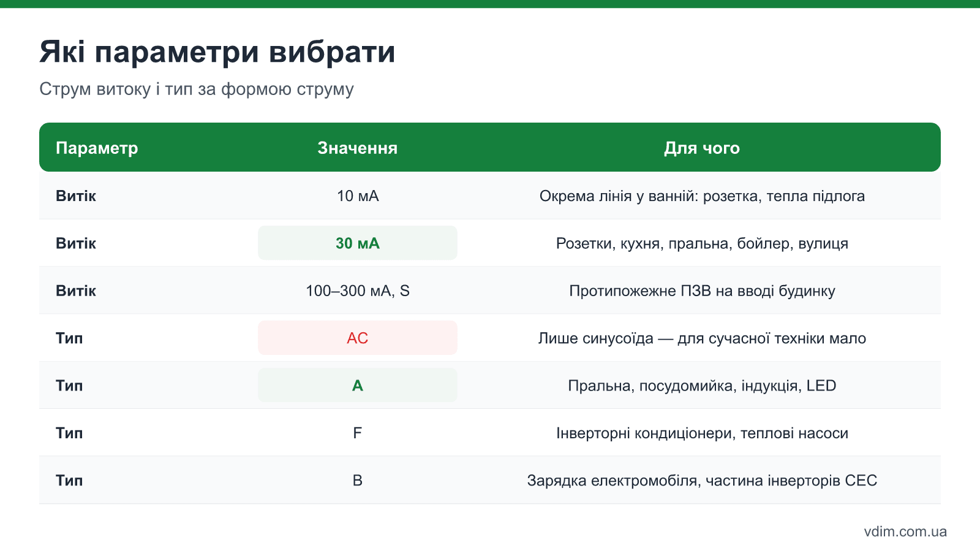Click the title 'Які параметри вибрати'
The width and height of the screenshot is (980, 556).
(x=217, y=51)
